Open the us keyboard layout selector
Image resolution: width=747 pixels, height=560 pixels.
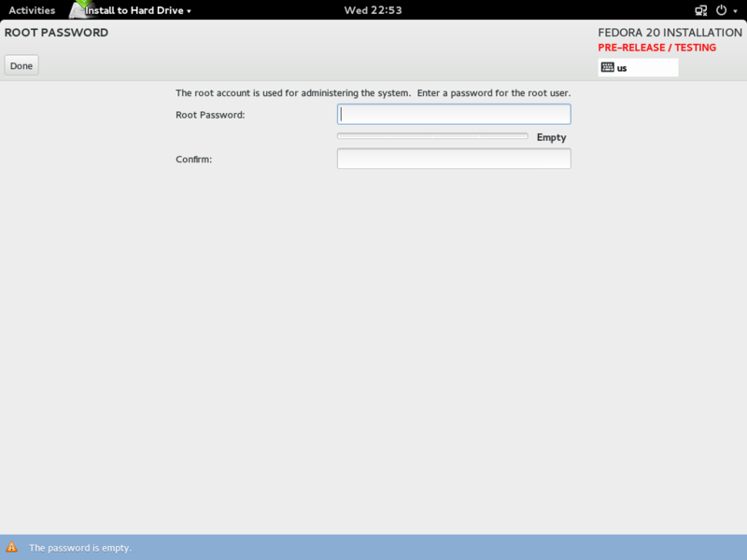point(638,66)
